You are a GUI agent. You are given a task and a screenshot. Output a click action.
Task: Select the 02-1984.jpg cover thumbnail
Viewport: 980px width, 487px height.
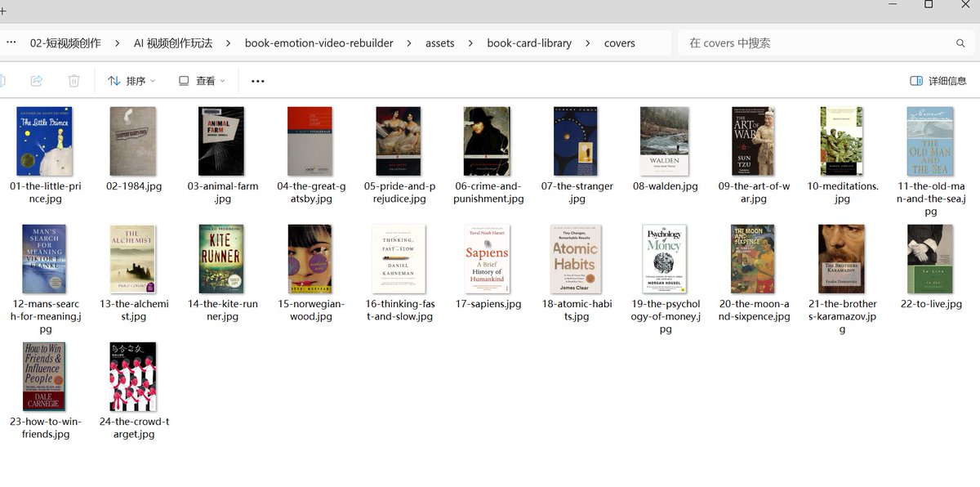[133, 141]
